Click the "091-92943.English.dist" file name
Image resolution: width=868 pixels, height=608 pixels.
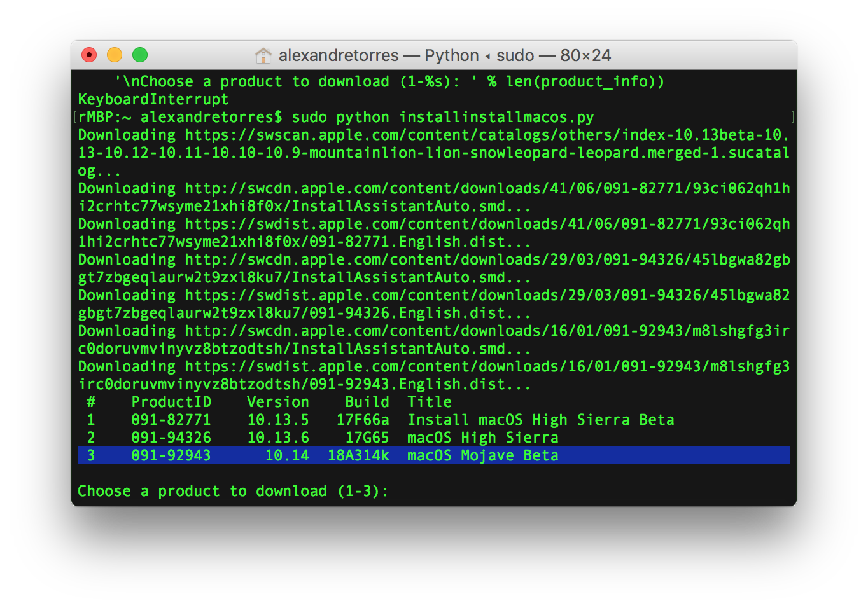click(416, 384)
